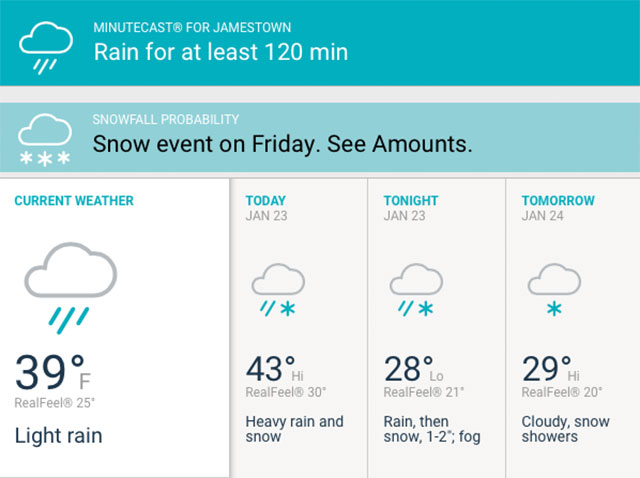The width and height of the screenshot is (640, 478).
Task: Select the Tomorrow Jan 24 forecast
Action: (x=573, y=328)
